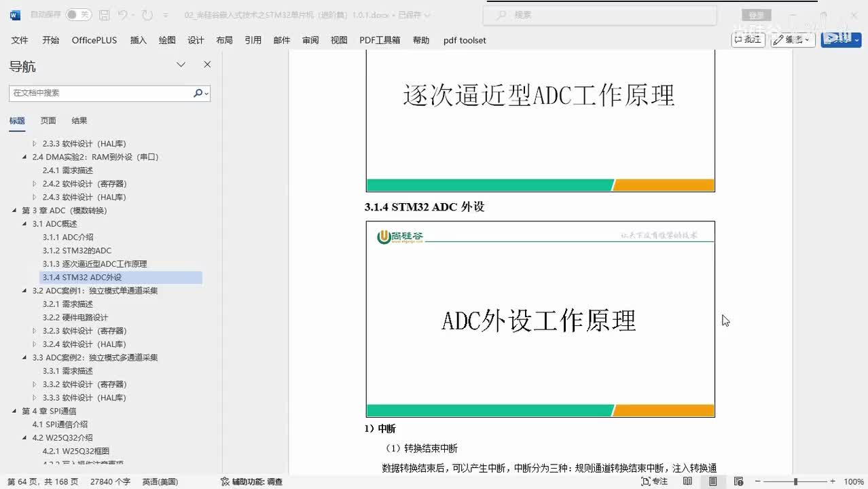Click the 专注 focus mode icon
The height and width of the screenshot is (489, 868).
coord(655,482)
